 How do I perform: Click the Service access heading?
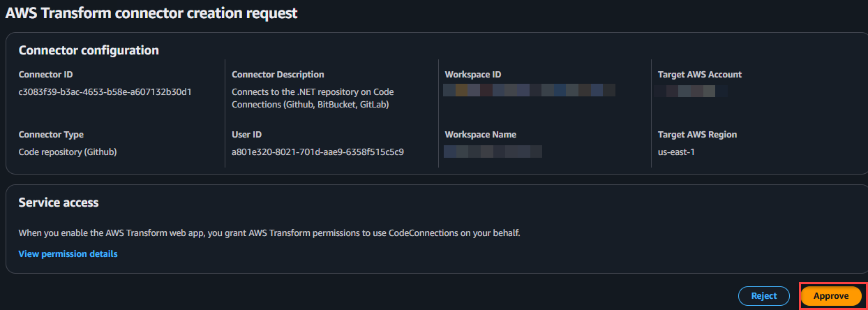tap(59, 202)
